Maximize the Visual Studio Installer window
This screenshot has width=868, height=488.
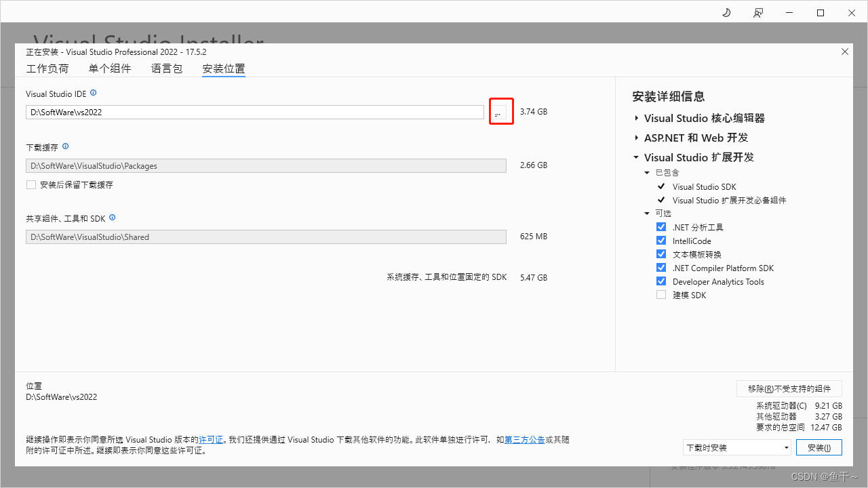(821, 13)
